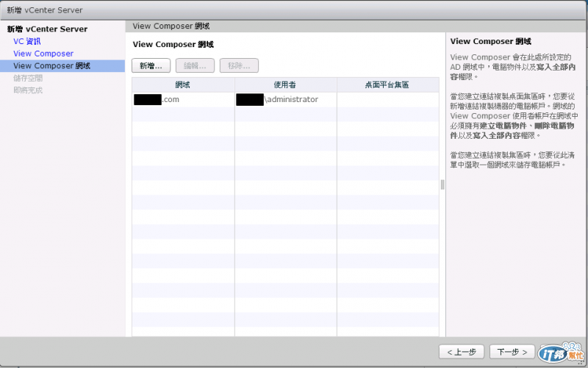Click the 新增... button to add a domain

point(151,65)
